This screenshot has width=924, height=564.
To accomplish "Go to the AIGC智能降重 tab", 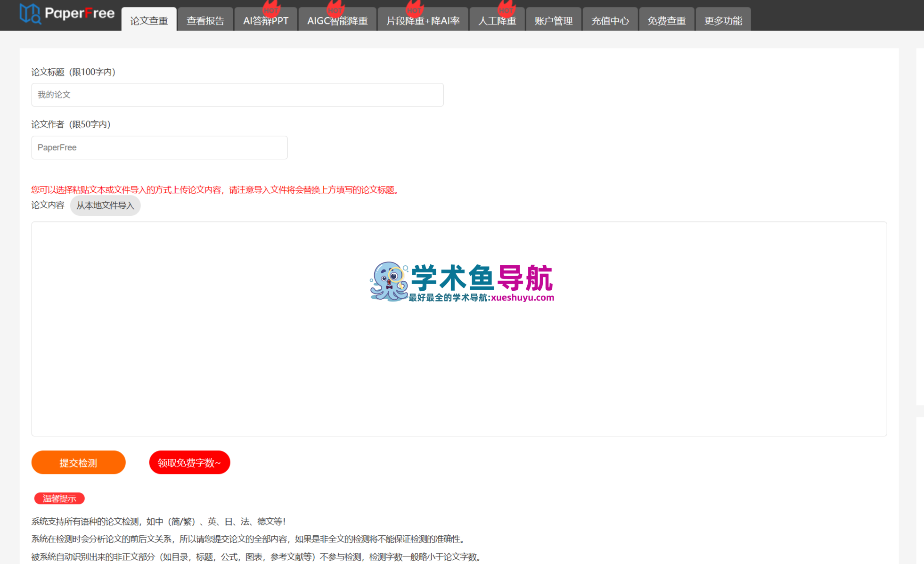I will [x=337, y=20].
